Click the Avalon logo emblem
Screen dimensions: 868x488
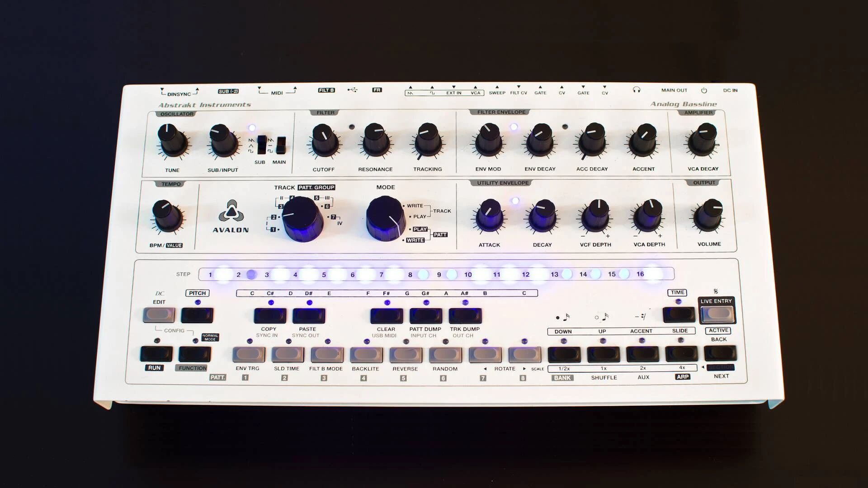(231, 211)
